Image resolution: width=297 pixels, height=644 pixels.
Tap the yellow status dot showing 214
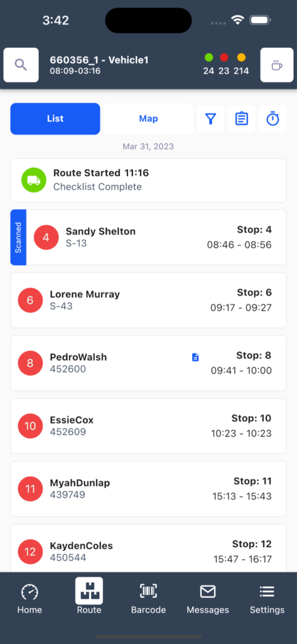tap(241, 57)
